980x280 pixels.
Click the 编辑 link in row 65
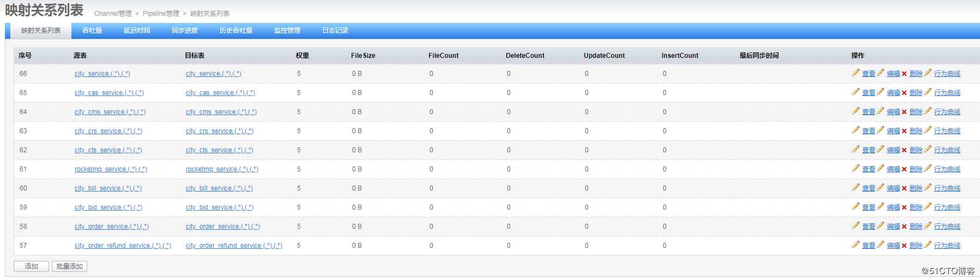(x=893, y=93)
